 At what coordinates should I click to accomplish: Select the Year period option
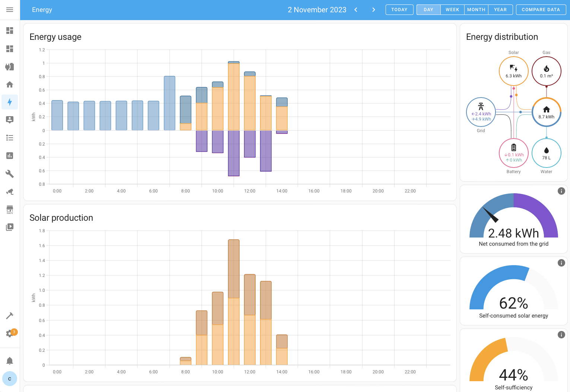tap(500, 10)
